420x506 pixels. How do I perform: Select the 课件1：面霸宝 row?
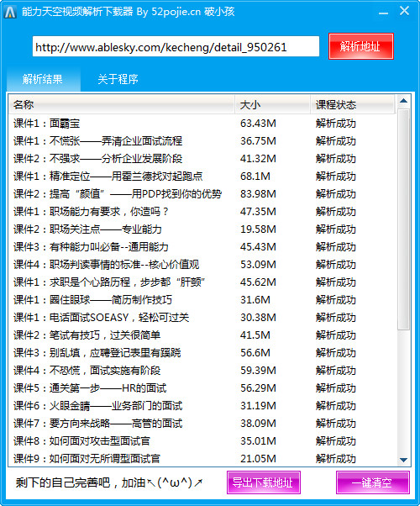tap(202, 124)
